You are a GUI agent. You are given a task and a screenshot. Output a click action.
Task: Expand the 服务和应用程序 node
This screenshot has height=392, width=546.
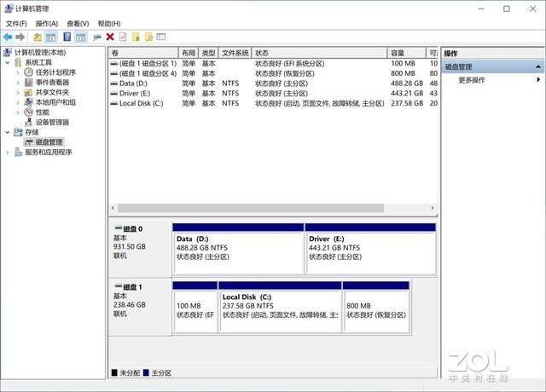point(8,153)
